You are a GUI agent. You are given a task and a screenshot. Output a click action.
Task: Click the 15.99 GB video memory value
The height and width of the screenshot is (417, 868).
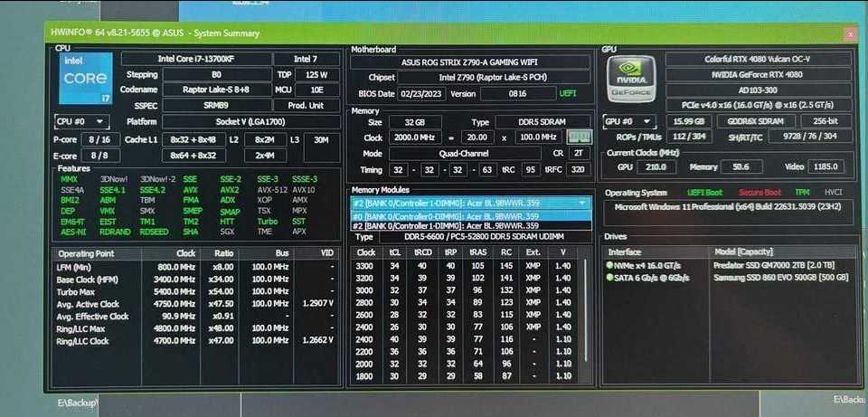[689, 121]
